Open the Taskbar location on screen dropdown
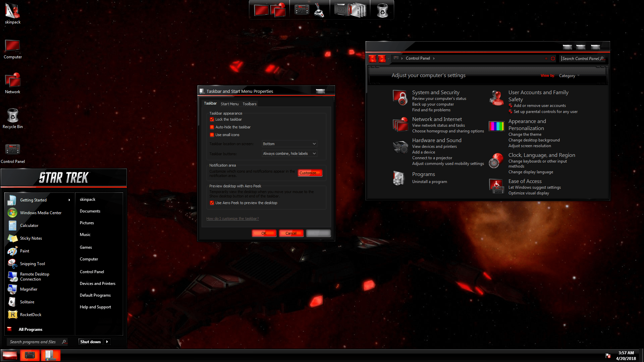Screen dimensions: 644x362 click(x=289, y=144)
